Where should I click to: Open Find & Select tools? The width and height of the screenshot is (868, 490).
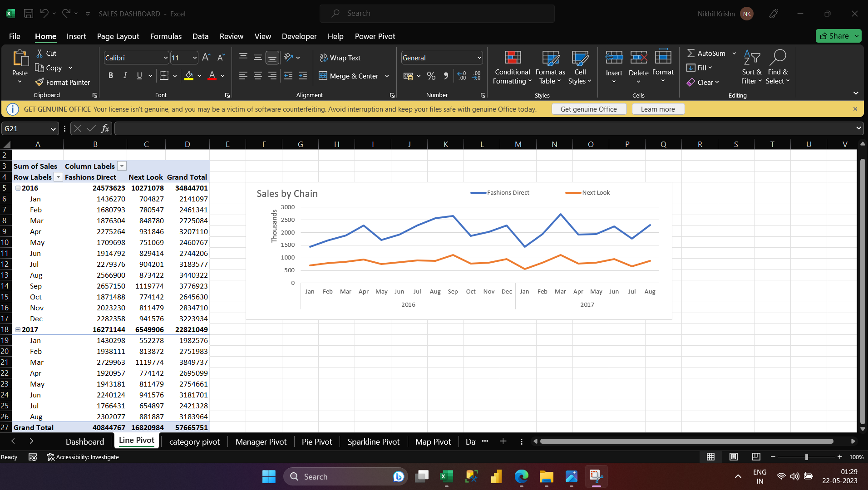tap(778, 67)
